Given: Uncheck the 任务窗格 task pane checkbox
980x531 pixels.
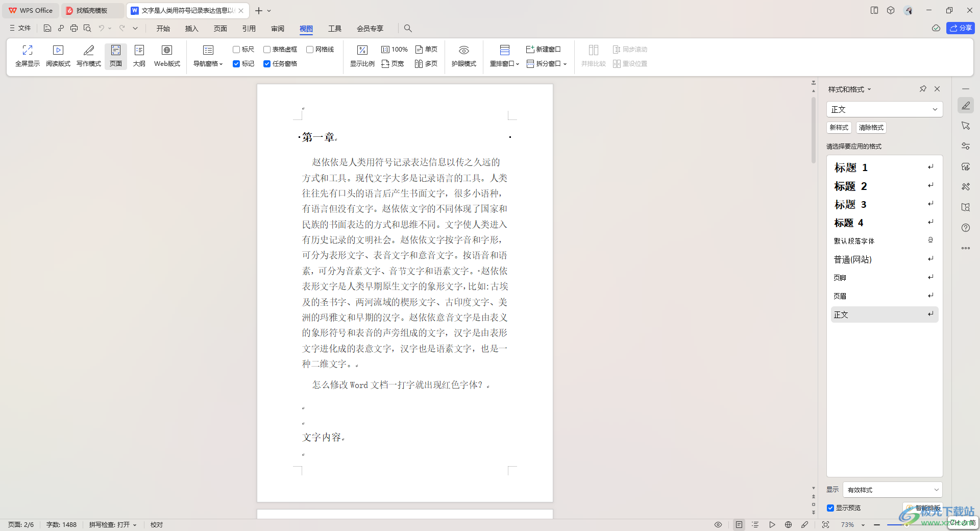Looking at the screenshot, I should click(267, 64).
